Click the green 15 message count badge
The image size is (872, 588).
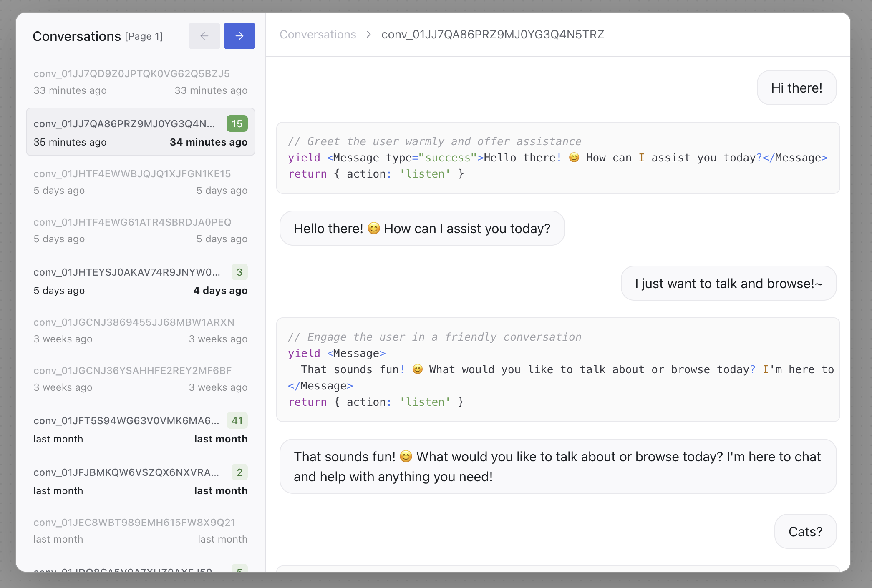(237, 124)
